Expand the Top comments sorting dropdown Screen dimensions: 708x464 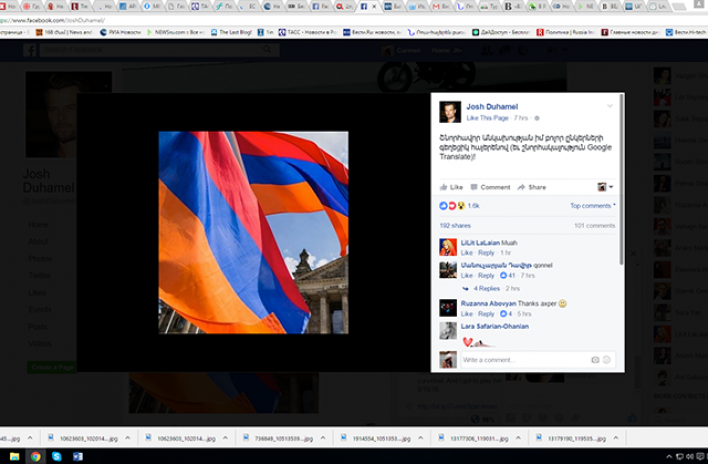[x=592, y=205]
